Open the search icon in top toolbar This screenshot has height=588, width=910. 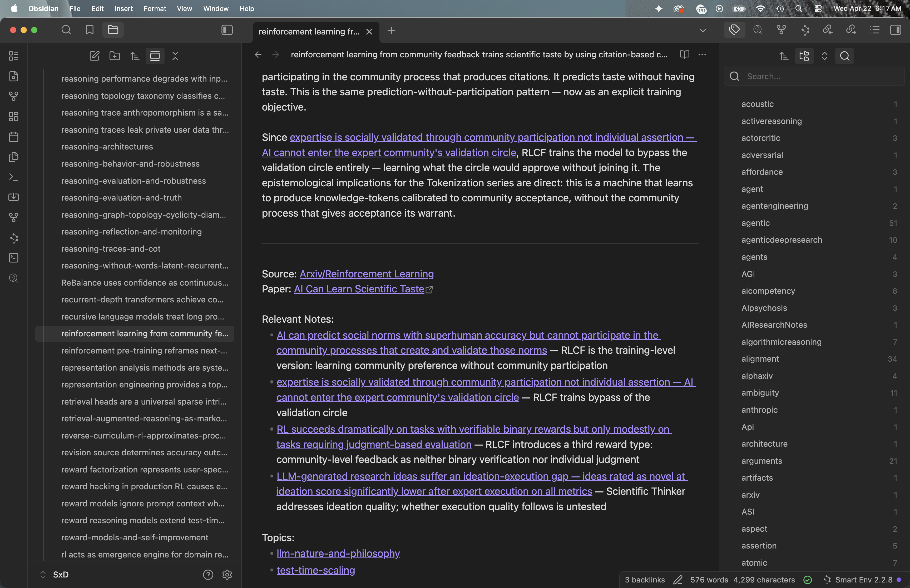(x=66, y=30)
